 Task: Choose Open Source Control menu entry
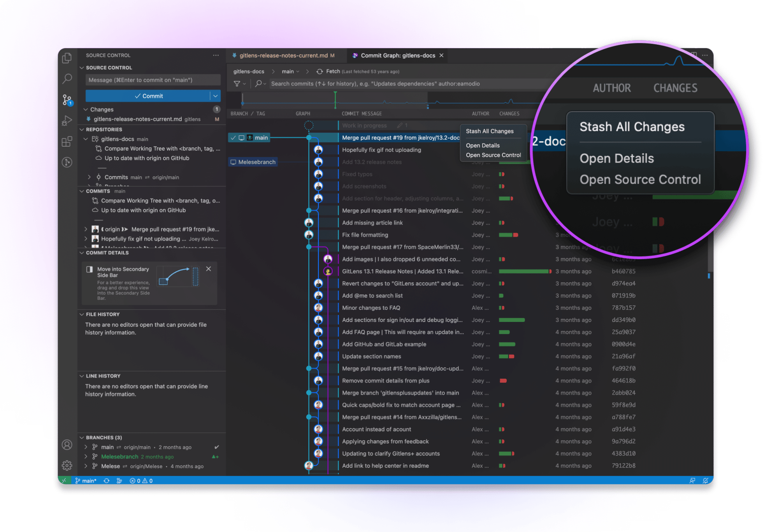(493, 155)
